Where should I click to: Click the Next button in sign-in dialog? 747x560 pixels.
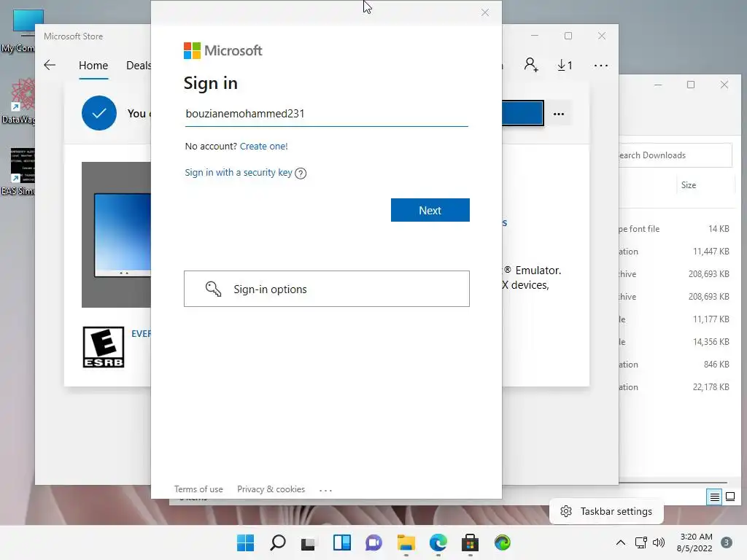pos(430,210)
